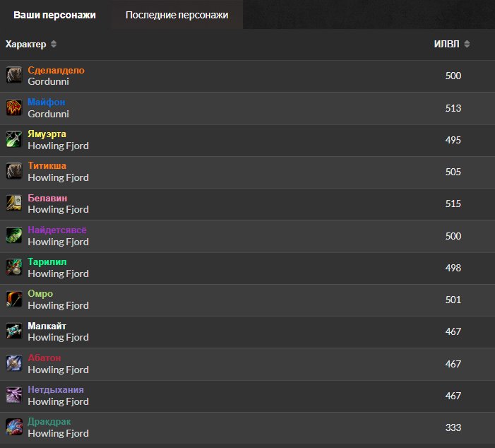The width and height of the screenshot is (495, 448).
Task: Open the character Малкайт
Action: point(47,326)
